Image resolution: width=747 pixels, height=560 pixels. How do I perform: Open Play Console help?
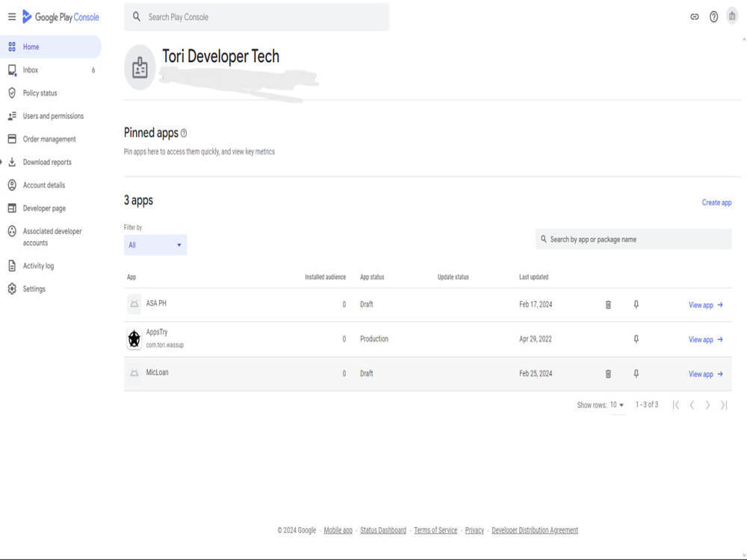715,16
